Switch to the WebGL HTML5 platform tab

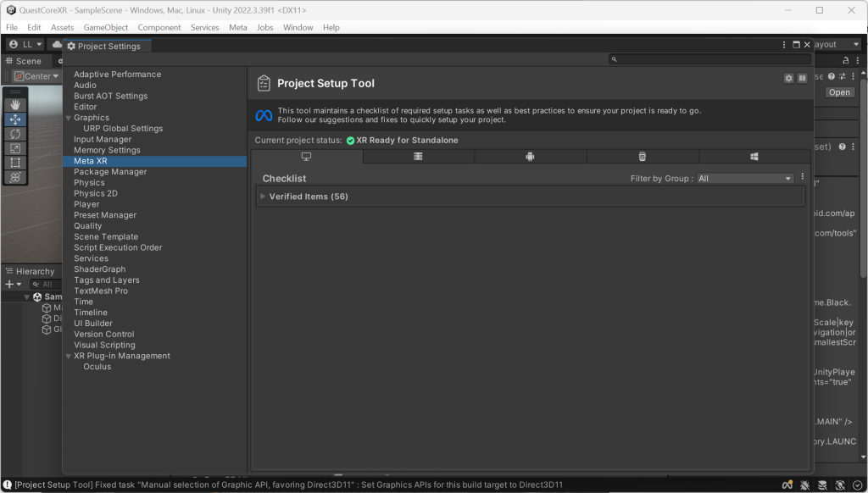(x=643, y=157)
